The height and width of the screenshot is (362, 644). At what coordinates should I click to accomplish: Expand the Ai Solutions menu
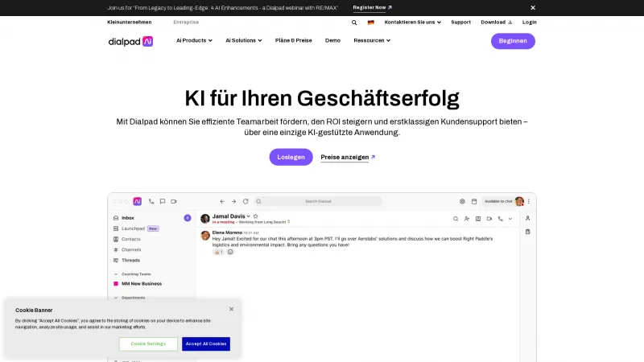[244, 41]
